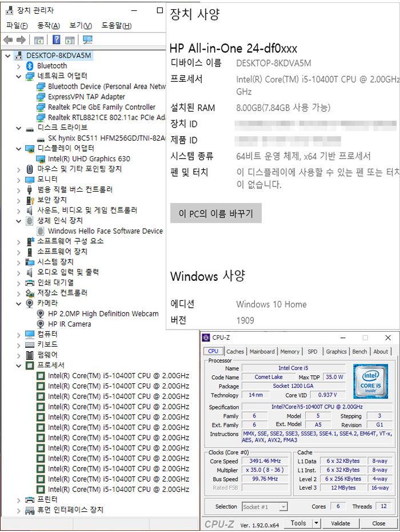Expand the keyboard category
The height and width of the screenshot is (532, 400).
point(19,344)
